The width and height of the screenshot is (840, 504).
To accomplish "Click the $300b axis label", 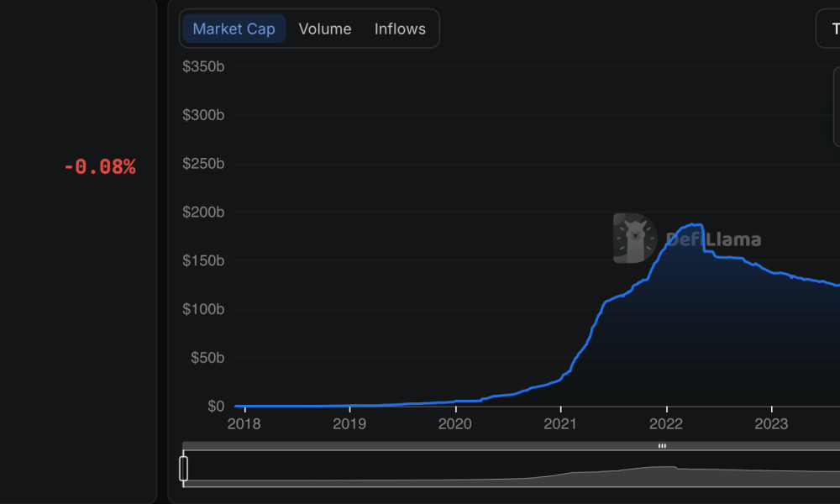I will tap(203, 114).
